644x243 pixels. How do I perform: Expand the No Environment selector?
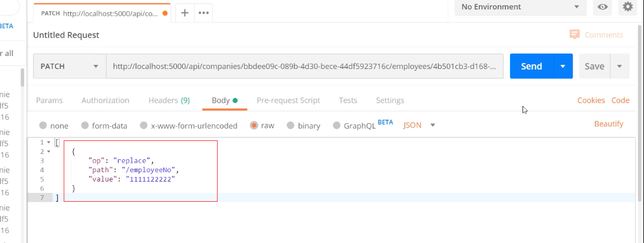(520, 7)
